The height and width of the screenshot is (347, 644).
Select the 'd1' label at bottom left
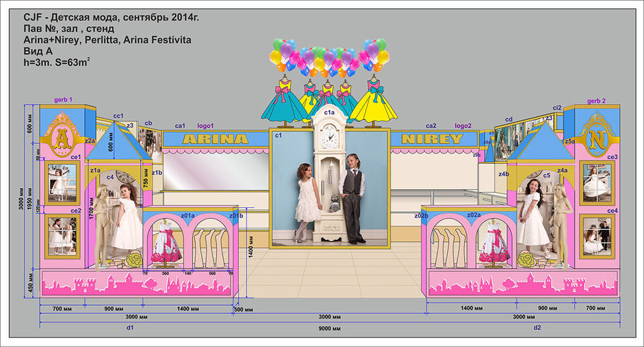130,328
